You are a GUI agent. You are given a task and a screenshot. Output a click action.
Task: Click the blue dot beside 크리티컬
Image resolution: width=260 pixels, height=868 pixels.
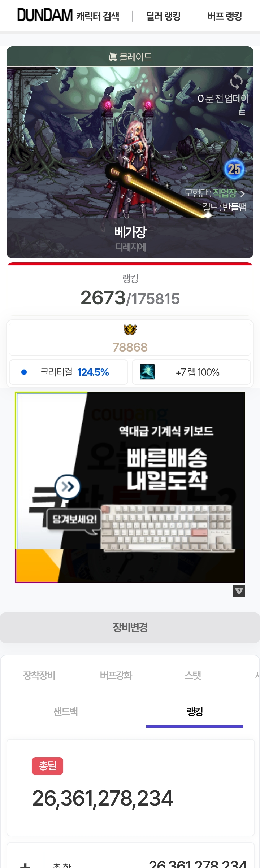(x=24, y=372)
